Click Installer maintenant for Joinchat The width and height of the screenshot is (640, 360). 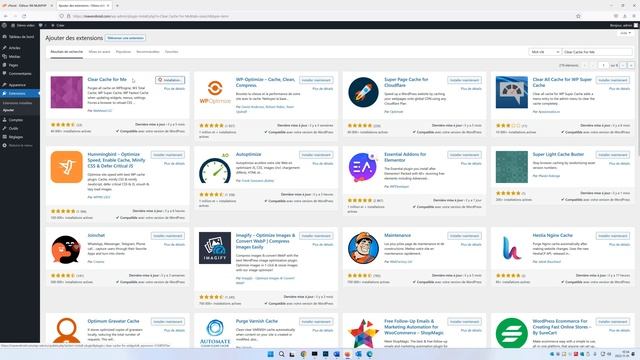[168, 236]
